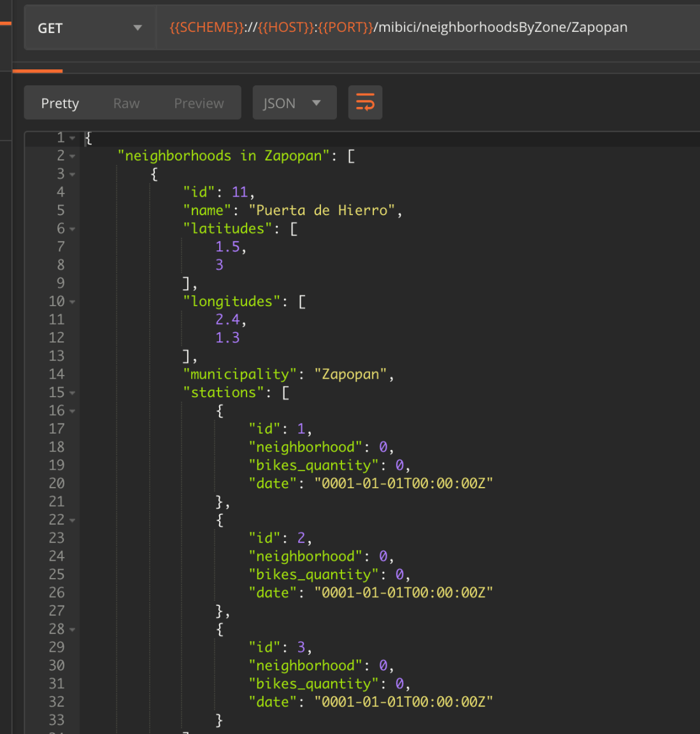Switch to the Raw response tab
Screen dimensions: 700x734
tap(126, 102)
